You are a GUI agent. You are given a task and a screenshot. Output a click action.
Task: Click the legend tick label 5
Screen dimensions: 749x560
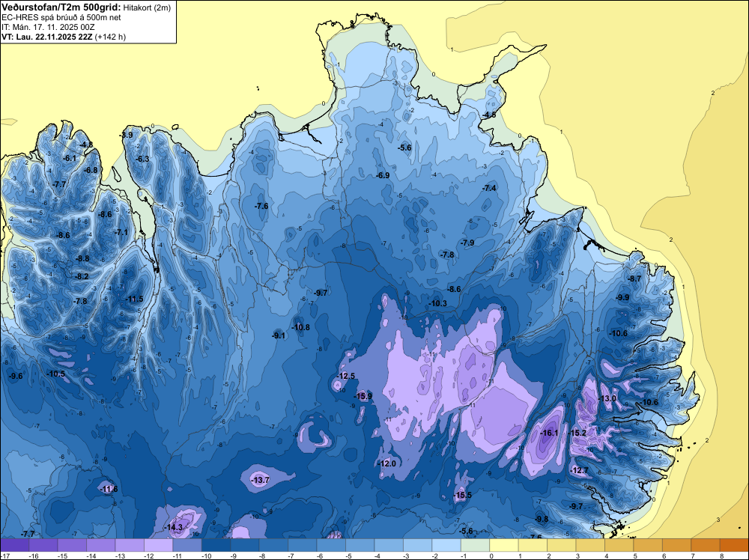635,556
